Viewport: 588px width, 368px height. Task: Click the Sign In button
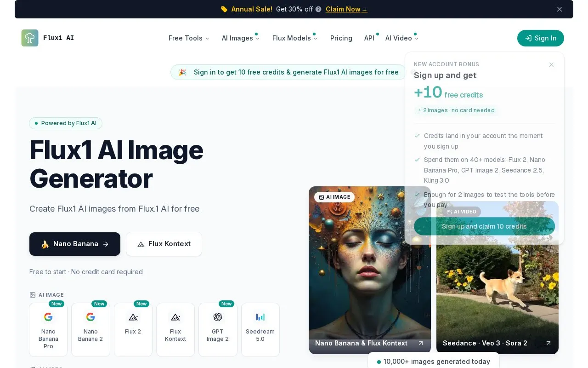click(x=541, y=38)
